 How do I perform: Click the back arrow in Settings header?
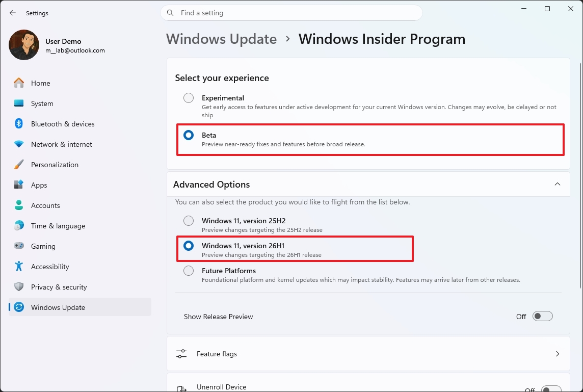(x=13, y=13)
